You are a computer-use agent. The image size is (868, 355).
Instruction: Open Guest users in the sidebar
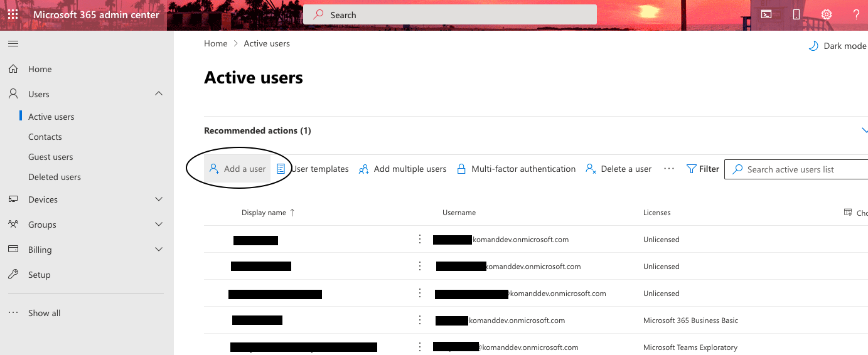pos(51,157)
